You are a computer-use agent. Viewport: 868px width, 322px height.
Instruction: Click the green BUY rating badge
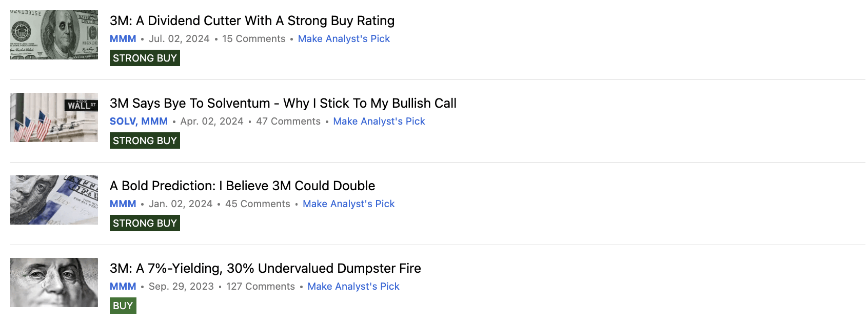123,306
